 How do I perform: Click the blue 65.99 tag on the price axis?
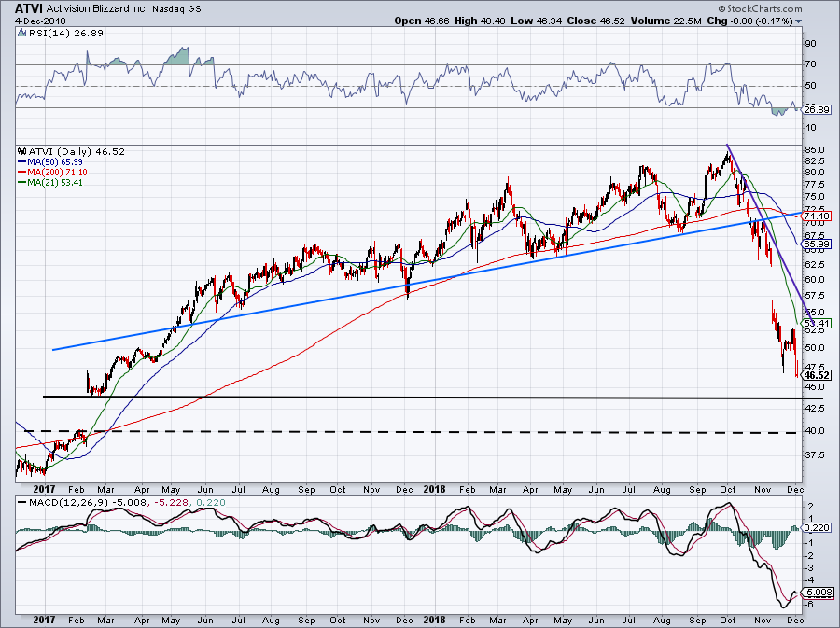pyautogui.click(x=818, y=244)
